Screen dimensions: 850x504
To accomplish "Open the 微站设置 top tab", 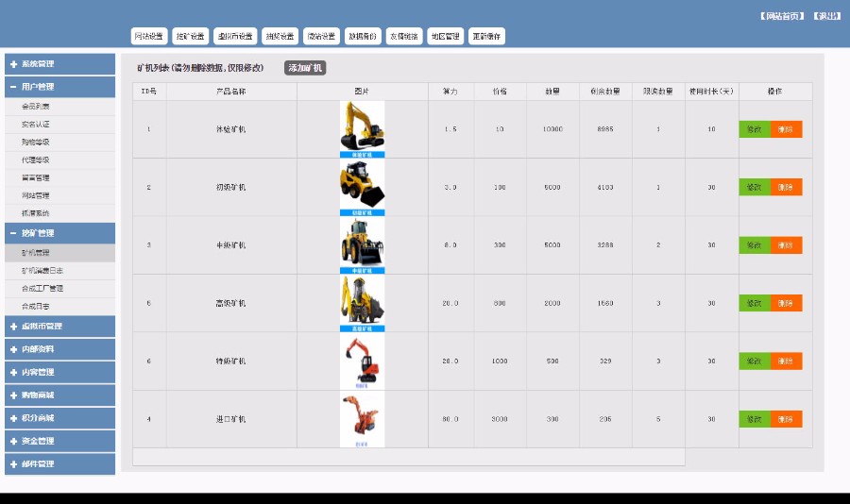I will coord(321,36).
